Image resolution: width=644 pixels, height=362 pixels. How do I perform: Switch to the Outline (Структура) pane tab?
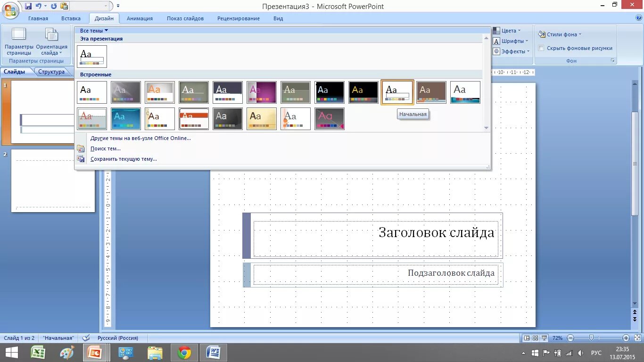(51, 72)
